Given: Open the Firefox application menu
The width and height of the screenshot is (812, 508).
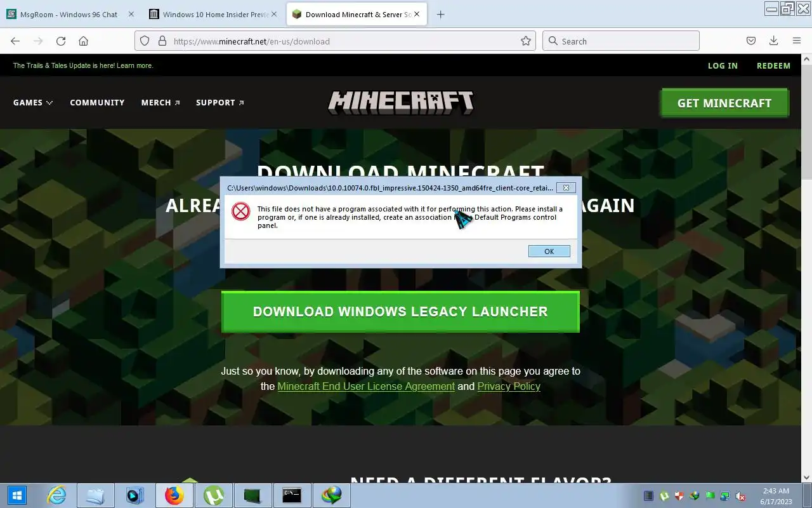Looking at the screenshot, I should (x=797, y=41).
